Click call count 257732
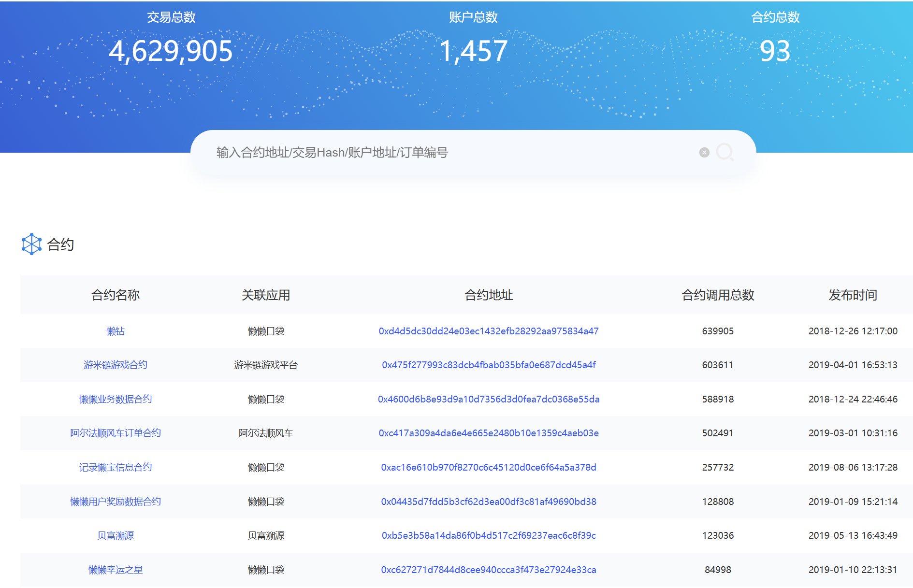 718,467
